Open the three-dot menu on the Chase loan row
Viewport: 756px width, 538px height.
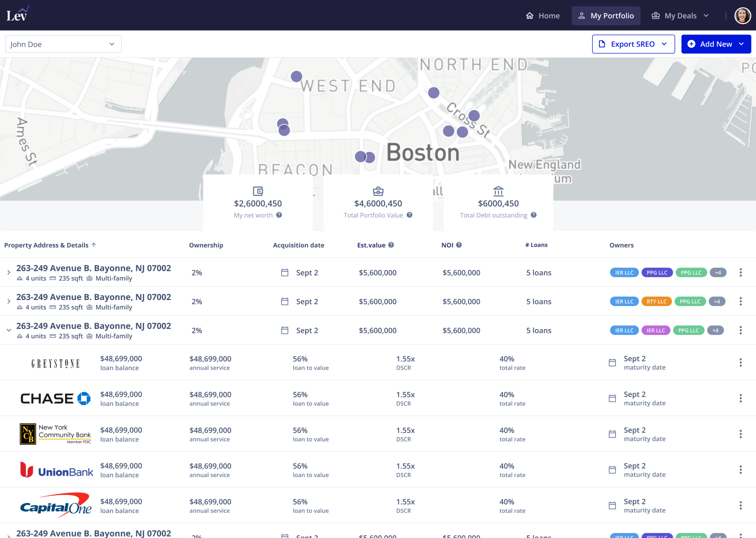[741, 398]
